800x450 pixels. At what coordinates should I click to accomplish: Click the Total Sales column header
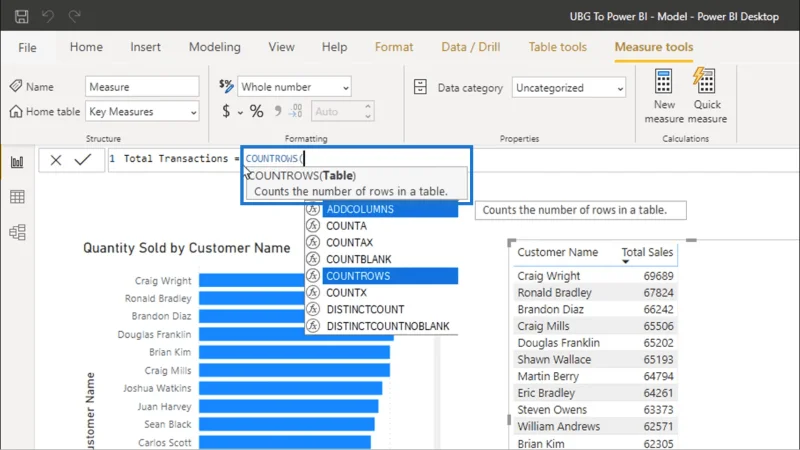[647, 252]
